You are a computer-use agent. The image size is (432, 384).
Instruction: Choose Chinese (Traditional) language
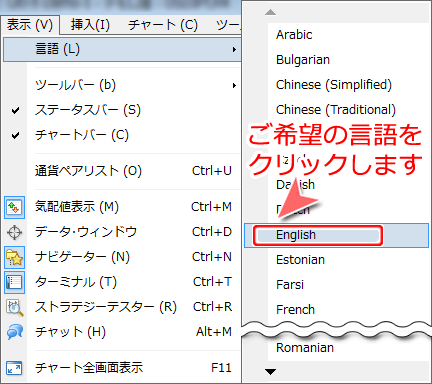tap(336, 110)
